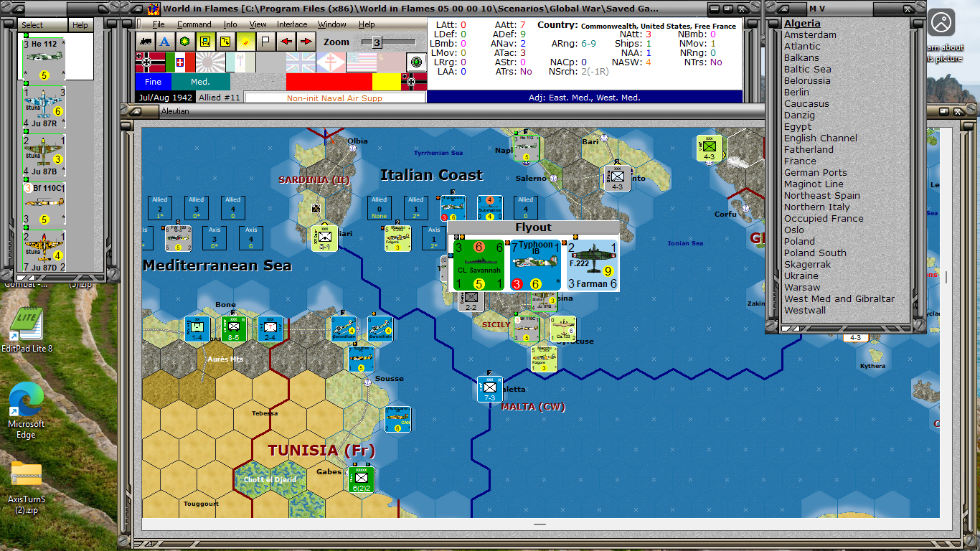Select the British Union Jack flag
The width and height of the screenshot is (980, 551).
tap(301, 62)
